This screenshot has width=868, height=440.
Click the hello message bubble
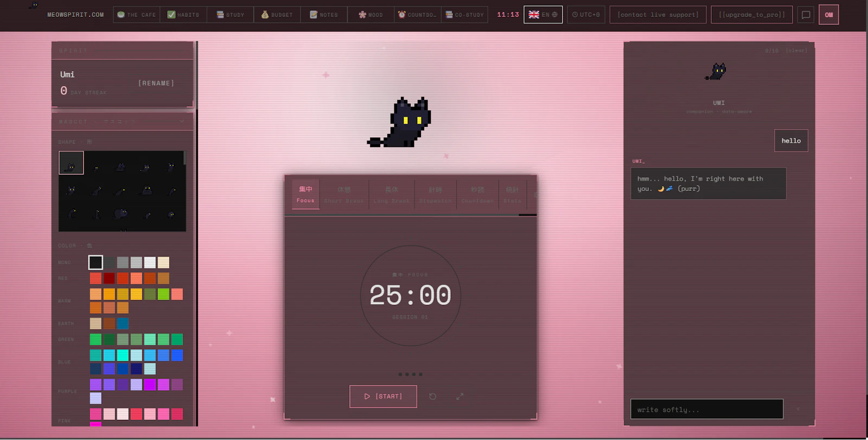(x=791, y=141)
